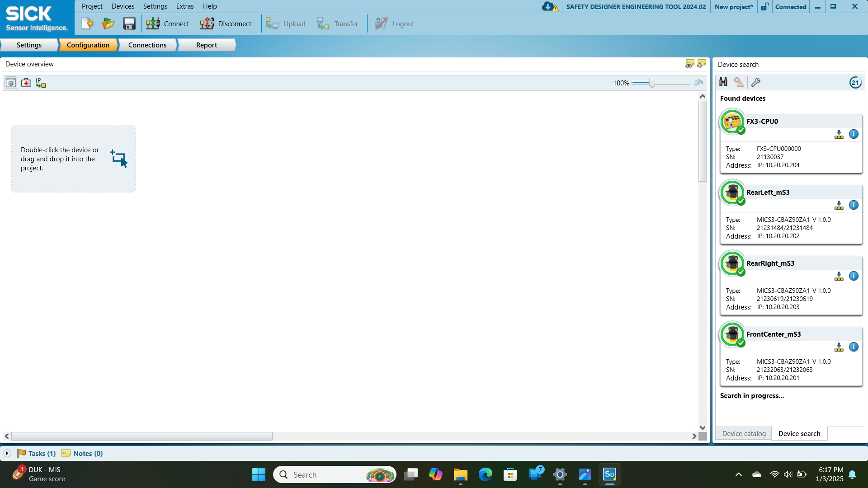Image resolution: width=868 pixels, height=488 pixels.
Task: Click the horizontal scrollbar in Device overview
Action: click(x=142, y=436)
